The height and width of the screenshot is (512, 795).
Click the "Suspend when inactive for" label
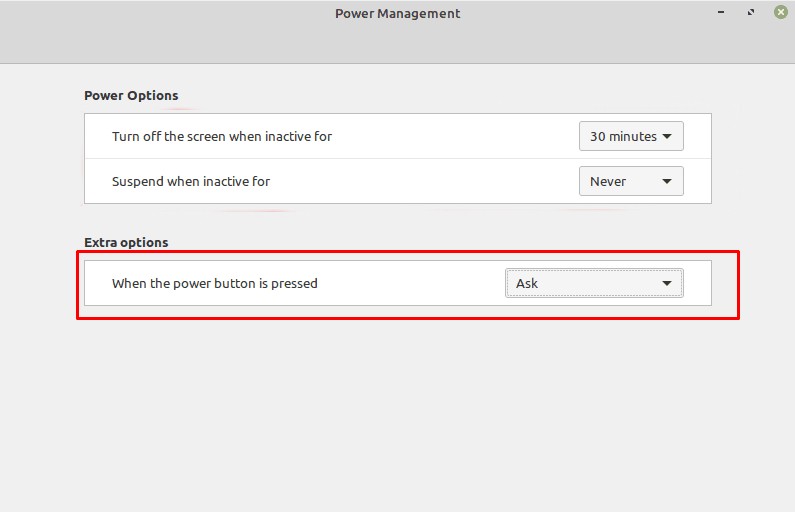pos(191,181)
